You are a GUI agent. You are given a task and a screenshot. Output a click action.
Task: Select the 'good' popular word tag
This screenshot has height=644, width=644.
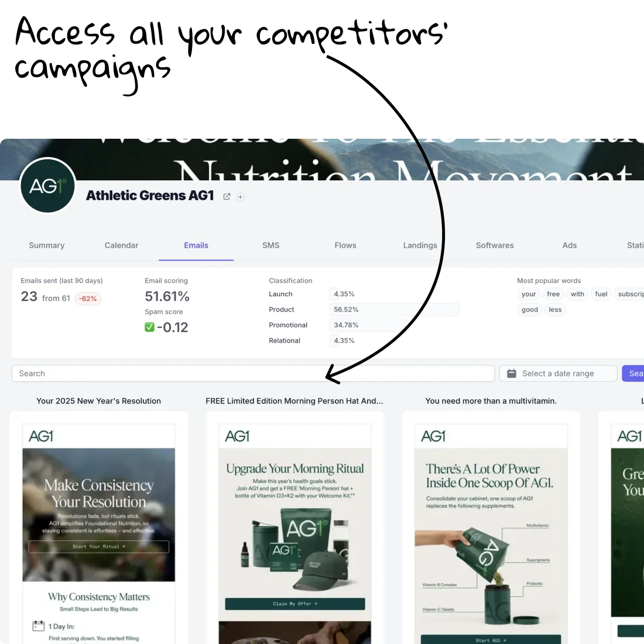529,310
